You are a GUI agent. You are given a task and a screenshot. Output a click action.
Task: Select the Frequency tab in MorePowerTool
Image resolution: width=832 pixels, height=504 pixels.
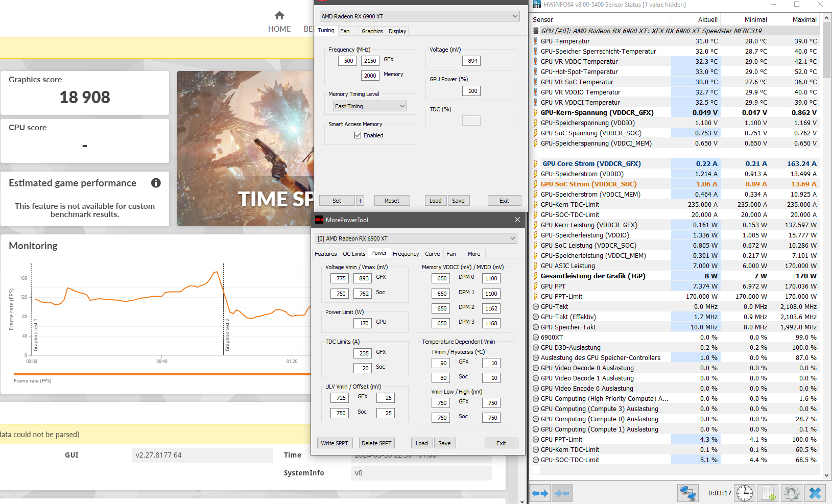[x=406, y=254]
